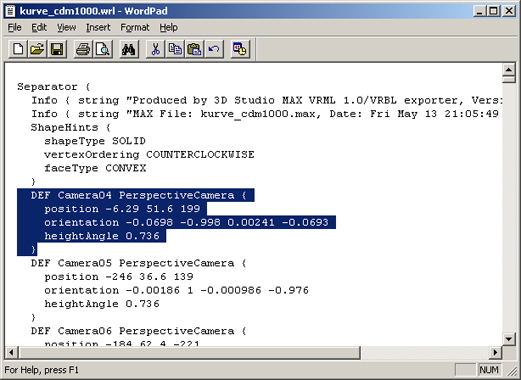This screenshot has height=380, width=521.
Task: Open the View menu
Action: tap(66, 27)
